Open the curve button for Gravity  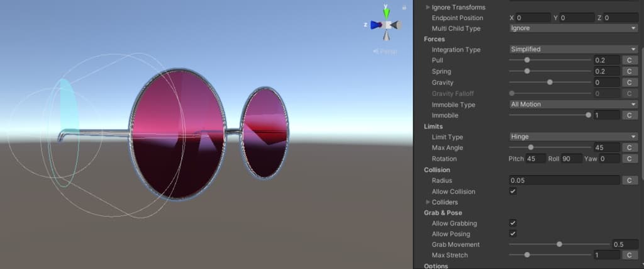coord(630,83)
